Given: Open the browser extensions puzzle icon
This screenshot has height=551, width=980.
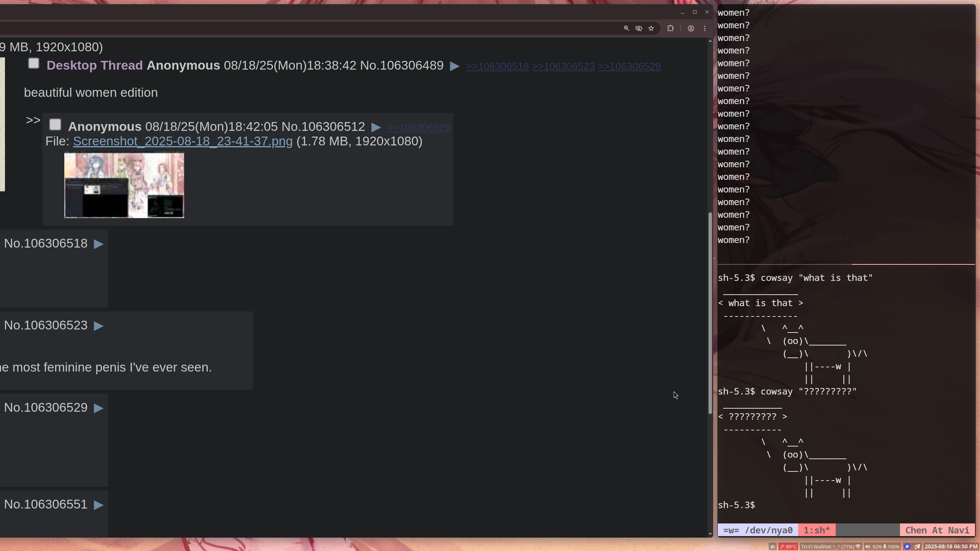Looking at the screenshot, I should coord(670,28).
